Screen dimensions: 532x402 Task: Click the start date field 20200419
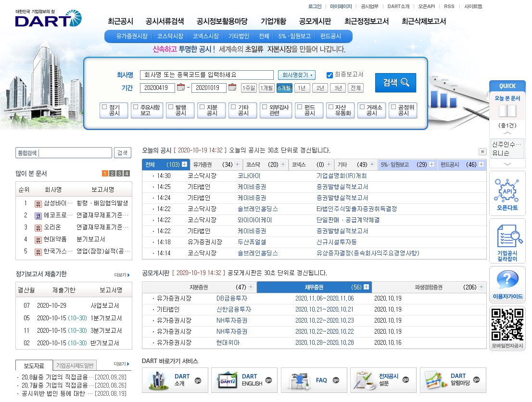pyautogui.click(x=157, y=88)
